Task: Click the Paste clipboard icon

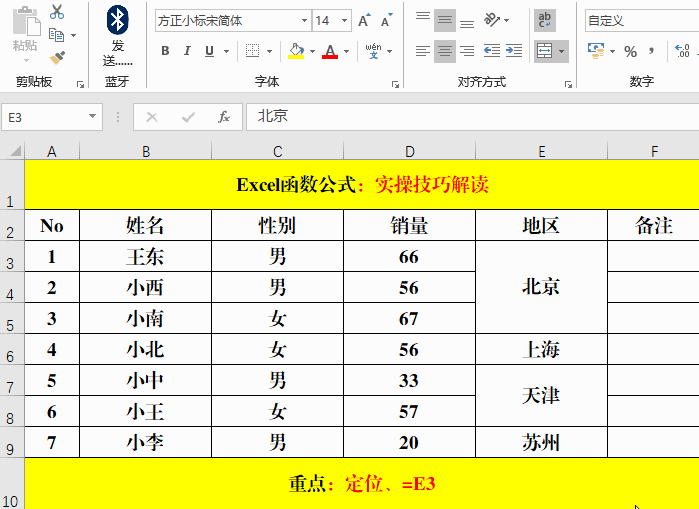Action: (26, 21)
